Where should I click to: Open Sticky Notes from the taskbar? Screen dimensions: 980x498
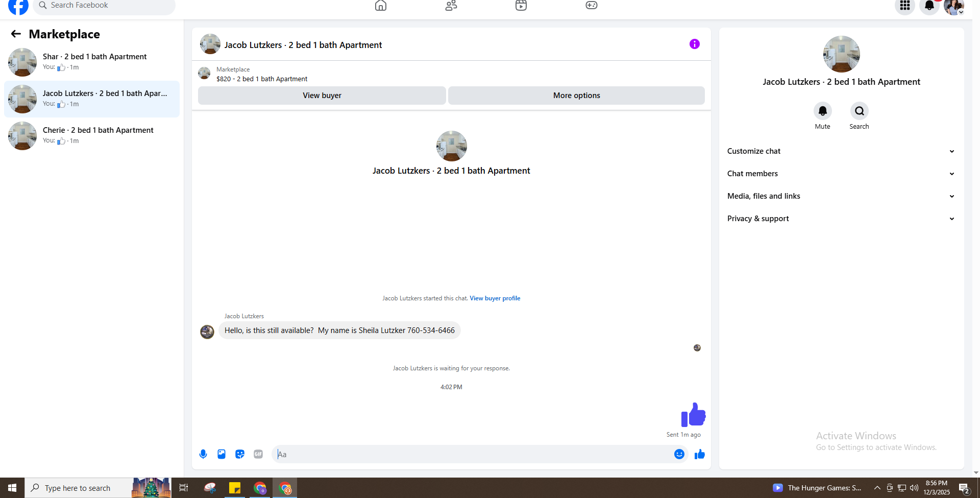pyautogui.click(x=235, y=488)
